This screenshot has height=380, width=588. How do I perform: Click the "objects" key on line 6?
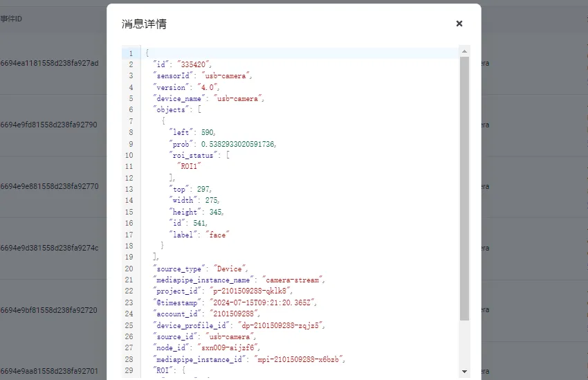coord(171,109)
